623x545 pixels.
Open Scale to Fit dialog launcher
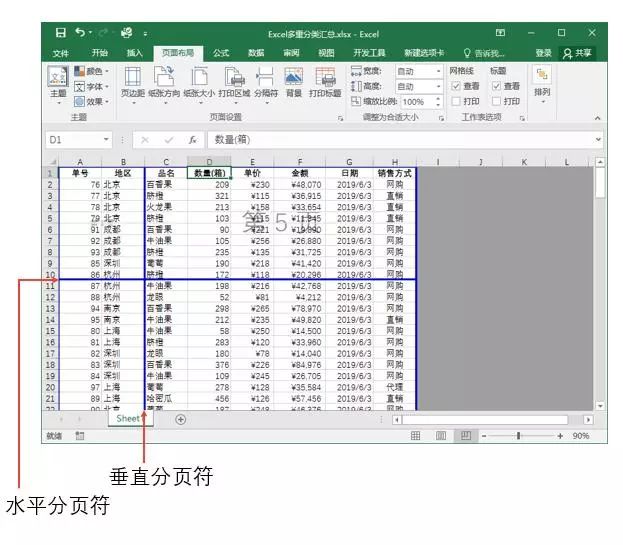(x=441, y=118)
